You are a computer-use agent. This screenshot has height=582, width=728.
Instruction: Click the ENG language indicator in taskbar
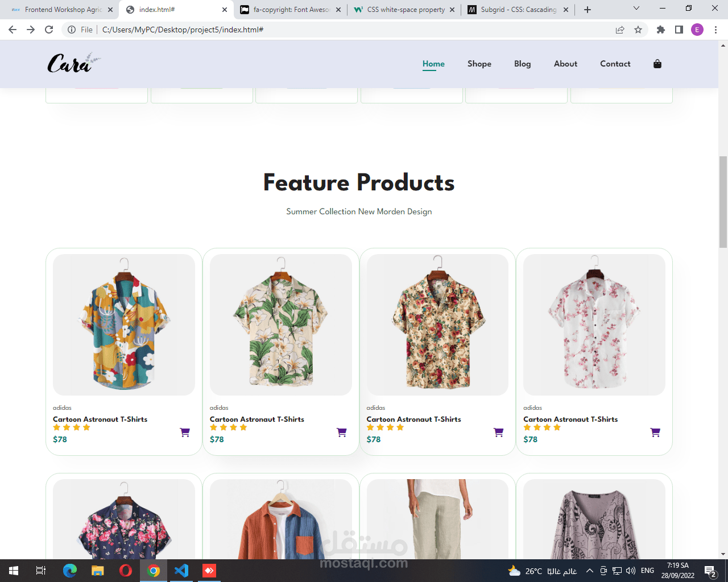tap(647, 571)
